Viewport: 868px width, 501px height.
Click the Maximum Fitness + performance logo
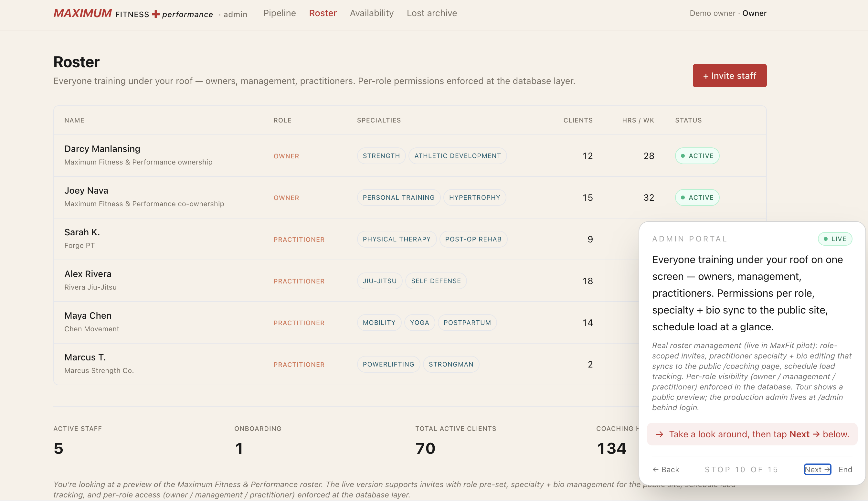pyautogui.click(x=133, y=14)
